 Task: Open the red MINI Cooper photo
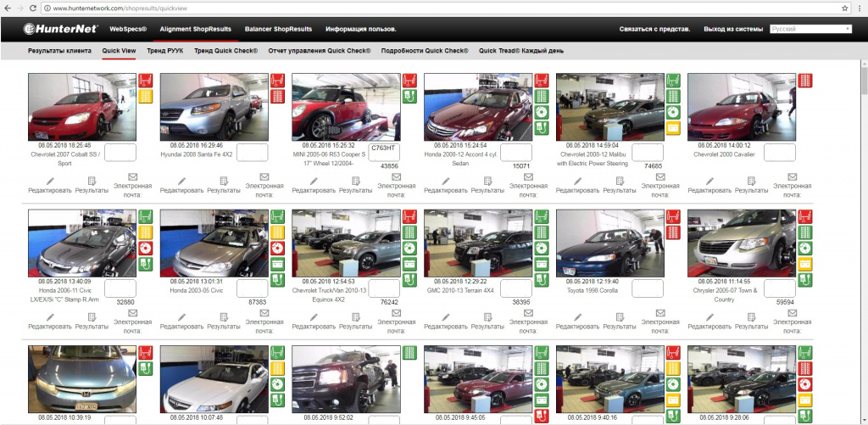pos(346,108)
